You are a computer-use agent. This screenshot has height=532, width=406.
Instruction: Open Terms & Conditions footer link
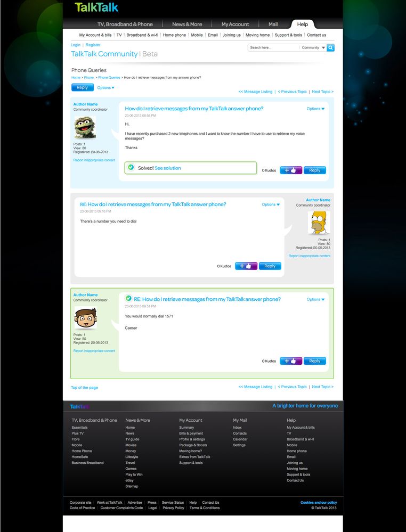[x=205, y=508]
